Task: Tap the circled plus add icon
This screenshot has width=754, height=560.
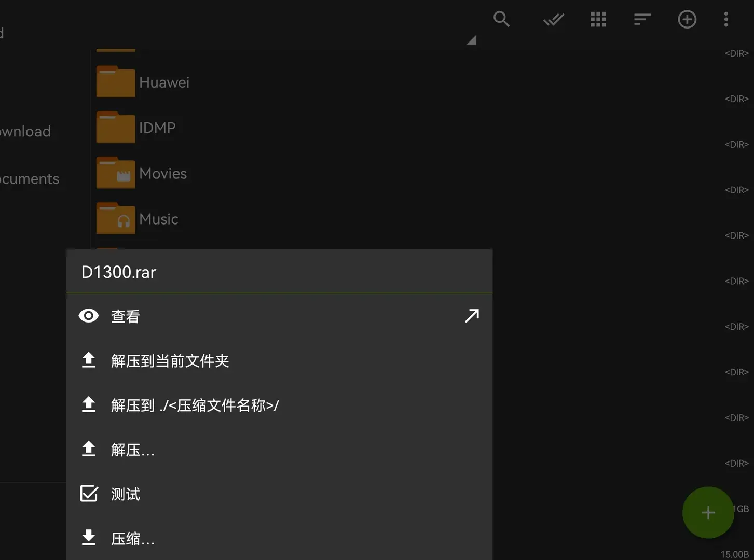Action: pyautogui.click(x=687, y=20)
